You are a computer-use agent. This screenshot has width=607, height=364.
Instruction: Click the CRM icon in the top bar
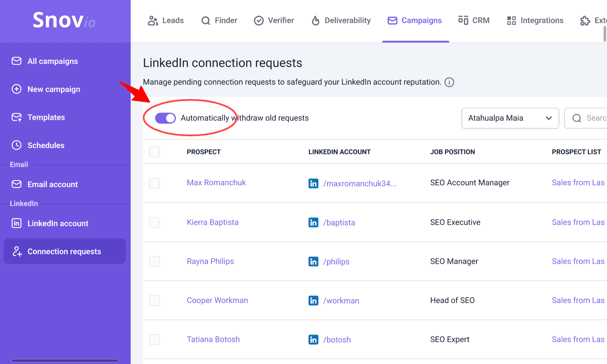point(462,20)
